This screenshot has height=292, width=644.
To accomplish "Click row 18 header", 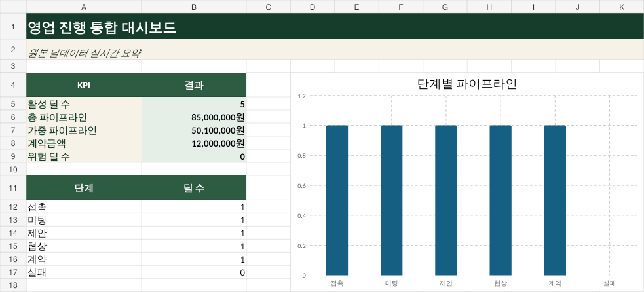I will [x=13, y=285].
